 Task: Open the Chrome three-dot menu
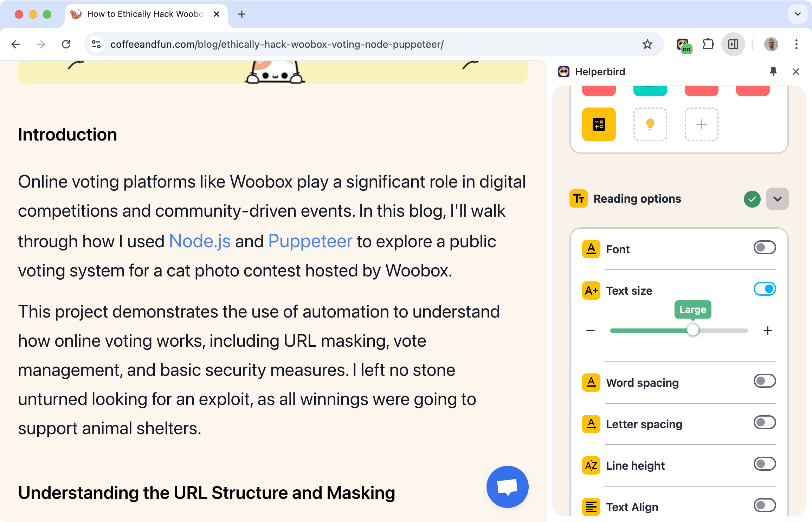pos(796,45)
